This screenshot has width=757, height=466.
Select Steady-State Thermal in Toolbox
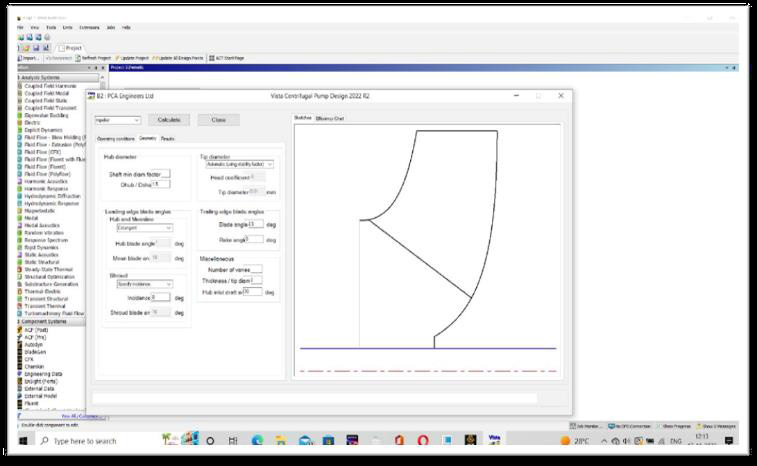pyautogui.click(x=48, y=269)
